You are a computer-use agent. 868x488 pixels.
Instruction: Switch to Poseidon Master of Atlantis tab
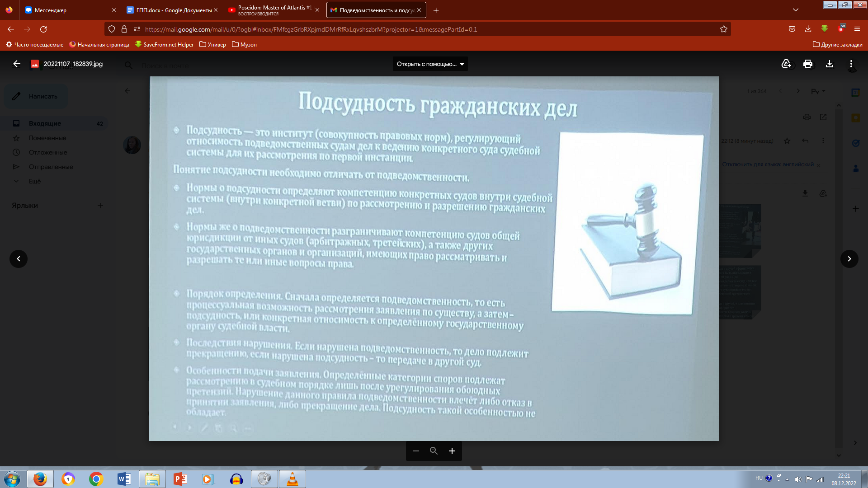click(274, 10)
